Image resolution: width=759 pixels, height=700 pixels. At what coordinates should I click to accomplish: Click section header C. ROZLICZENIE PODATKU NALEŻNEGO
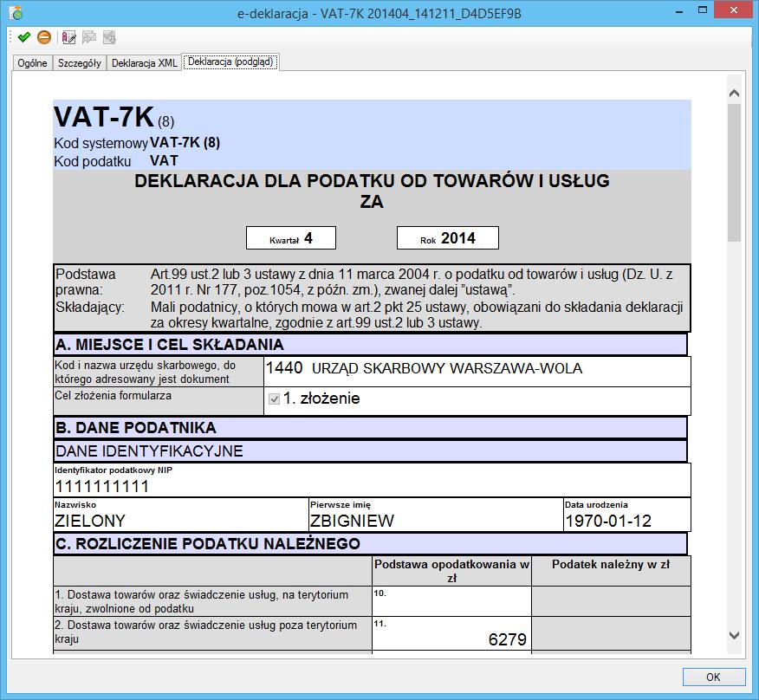coord(370,544)
